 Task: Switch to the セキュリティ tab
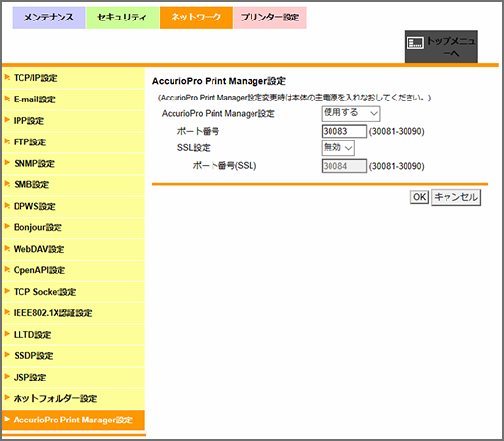123,18
